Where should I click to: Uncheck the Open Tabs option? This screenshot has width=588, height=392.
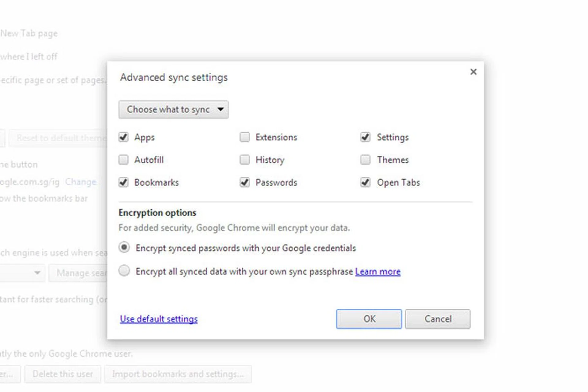pos(365,182)
